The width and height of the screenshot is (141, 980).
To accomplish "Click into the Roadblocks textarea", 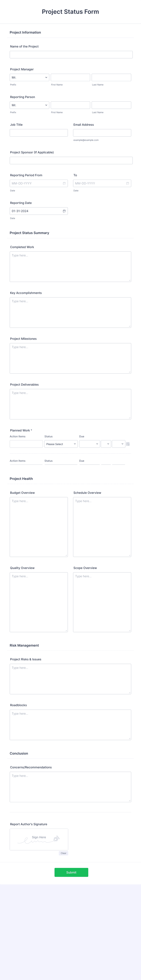I will [70, 725].
